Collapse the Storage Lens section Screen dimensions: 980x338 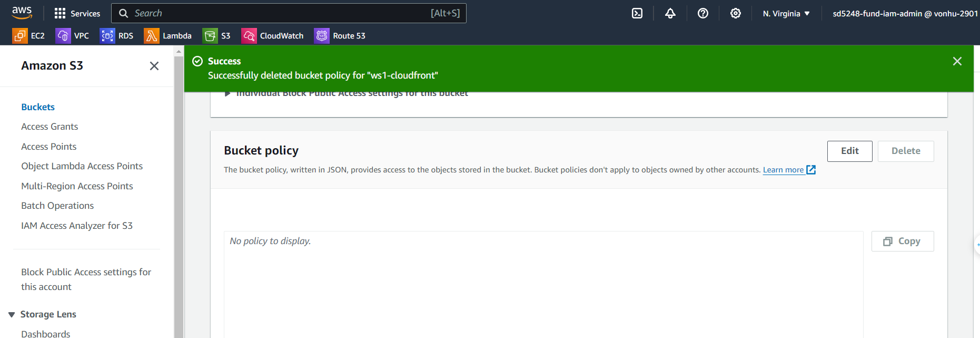tap(12, 315)
